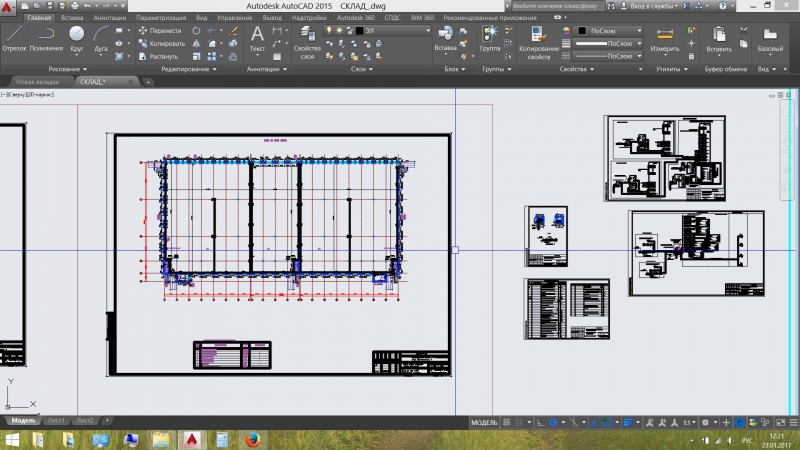
Task: Toggle the МОДЕЛЬ space button in status bar
Action: point(484,422)
